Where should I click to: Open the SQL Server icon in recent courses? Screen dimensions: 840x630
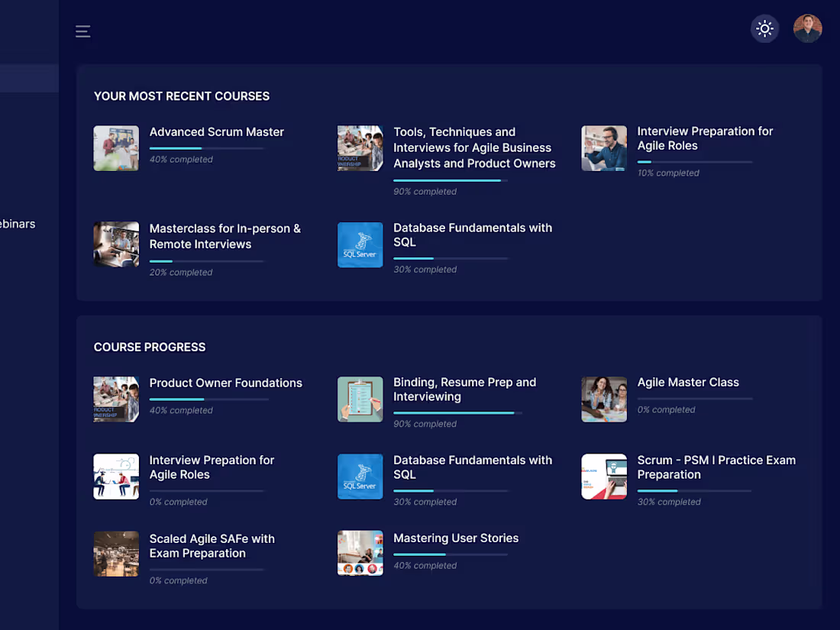pyautogui.click(x=360, y=245)
